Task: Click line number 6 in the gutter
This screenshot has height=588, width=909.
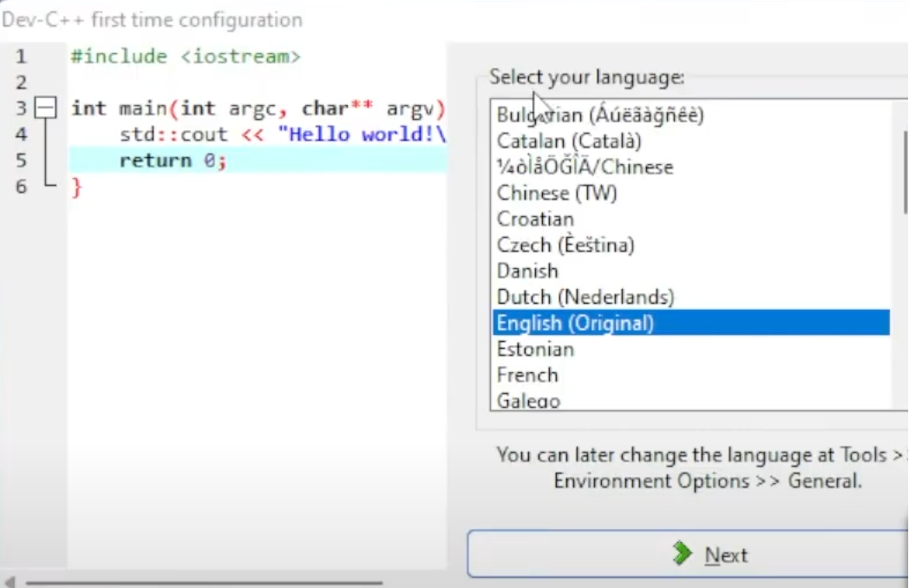Action: [21, 186]
